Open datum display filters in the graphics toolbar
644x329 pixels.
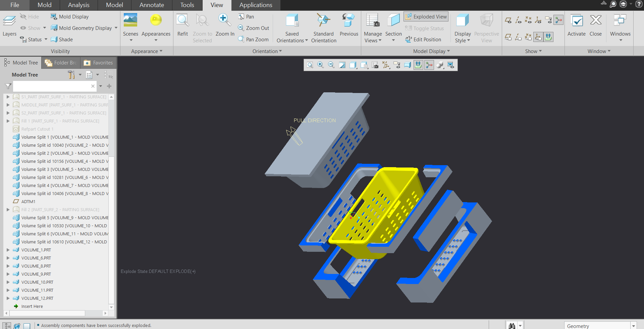[x=386, y=65]
